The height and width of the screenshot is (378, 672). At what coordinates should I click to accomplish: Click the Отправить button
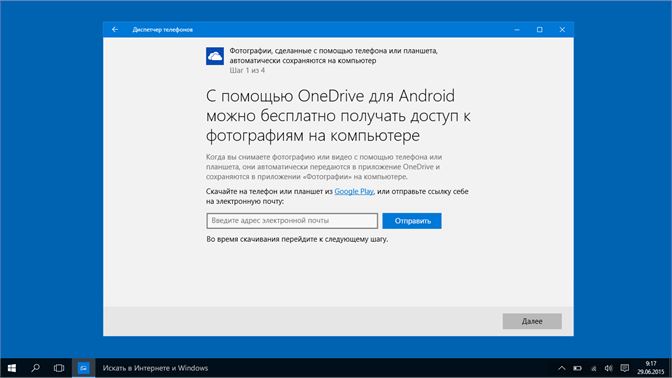(412, 221)
